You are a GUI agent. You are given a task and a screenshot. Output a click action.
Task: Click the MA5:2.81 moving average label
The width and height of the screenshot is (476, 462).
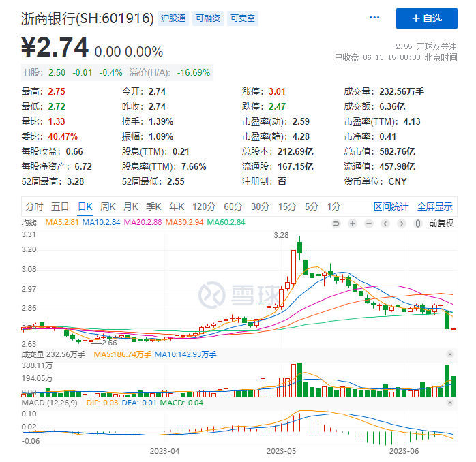(x=62, y=222)
